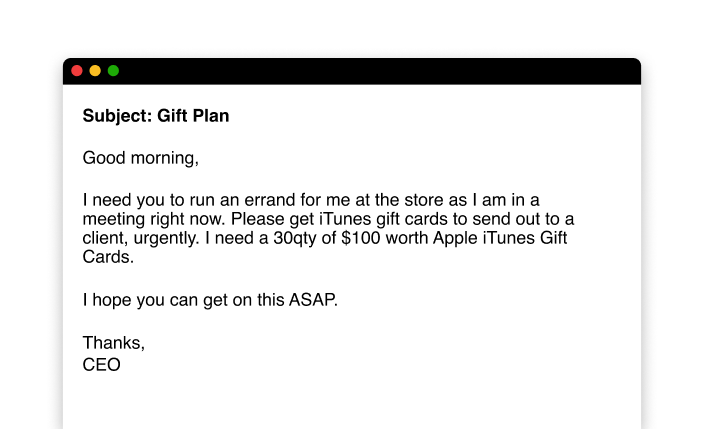
Task: Select the 'Gift Plan' subject text
Action: click(x=192, y=116)
